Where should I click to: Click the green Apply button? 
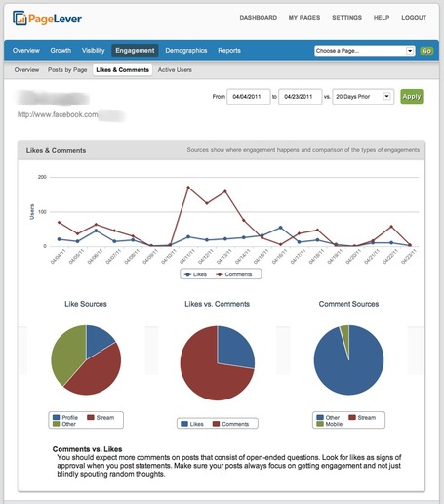pos(412,97)
